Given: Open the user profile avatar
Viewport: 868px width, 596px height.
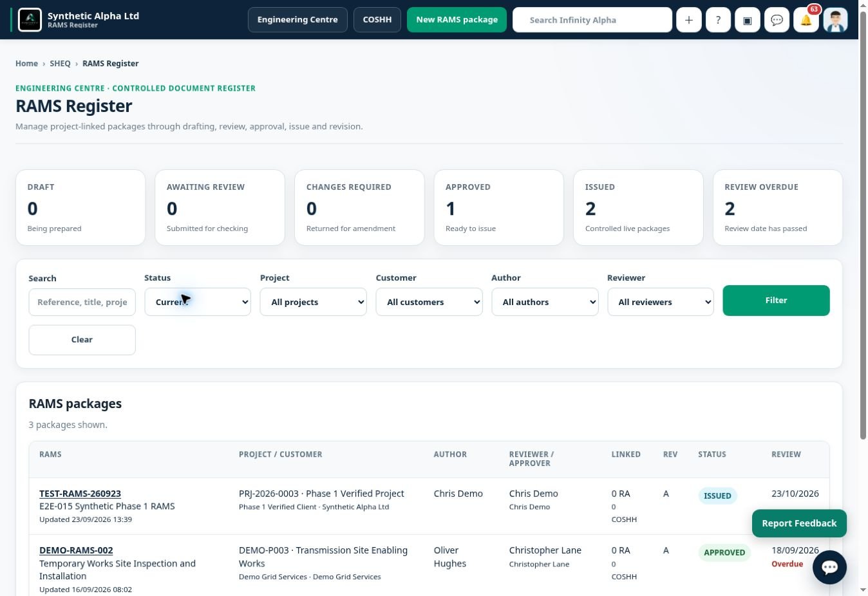Looking at the screenshot, I should [835, 20].
